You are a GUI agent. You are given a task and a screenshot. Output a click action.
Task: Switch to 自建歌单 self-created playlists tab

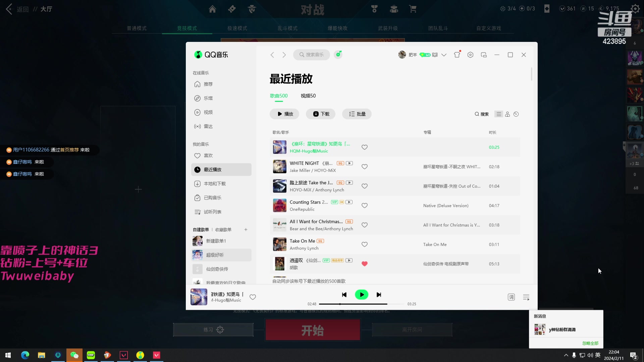[x=201, y=230]
